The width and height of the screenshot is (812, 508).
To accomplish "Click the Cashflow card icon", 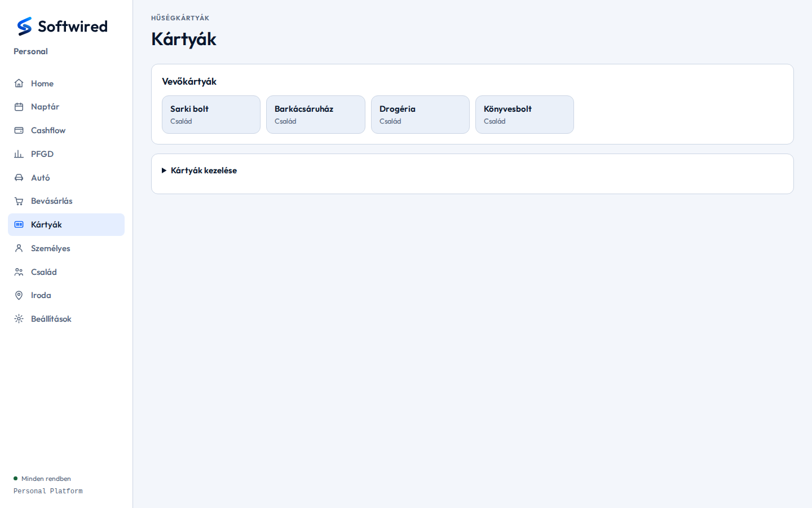I will tap(19, 130).
